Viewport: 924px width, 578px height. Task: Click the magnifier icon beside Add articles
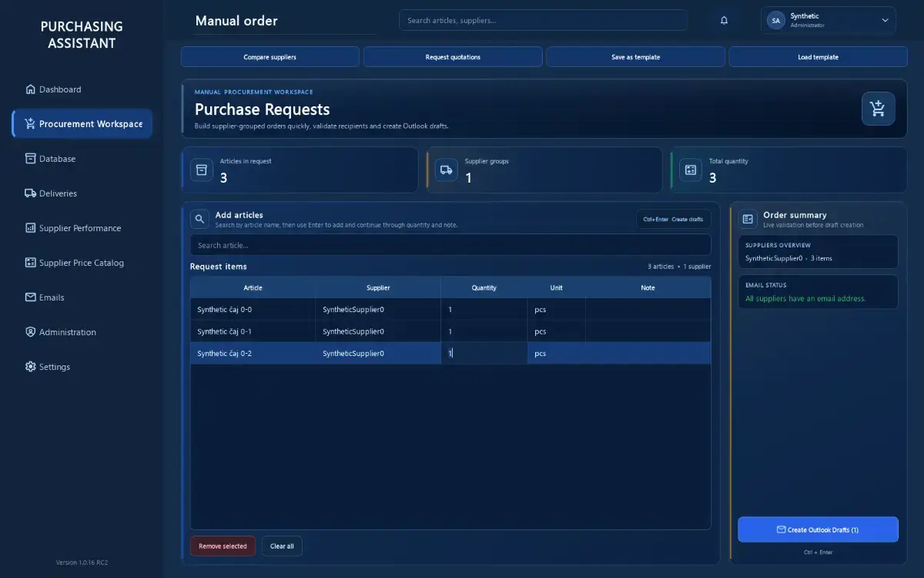[199, 219]
